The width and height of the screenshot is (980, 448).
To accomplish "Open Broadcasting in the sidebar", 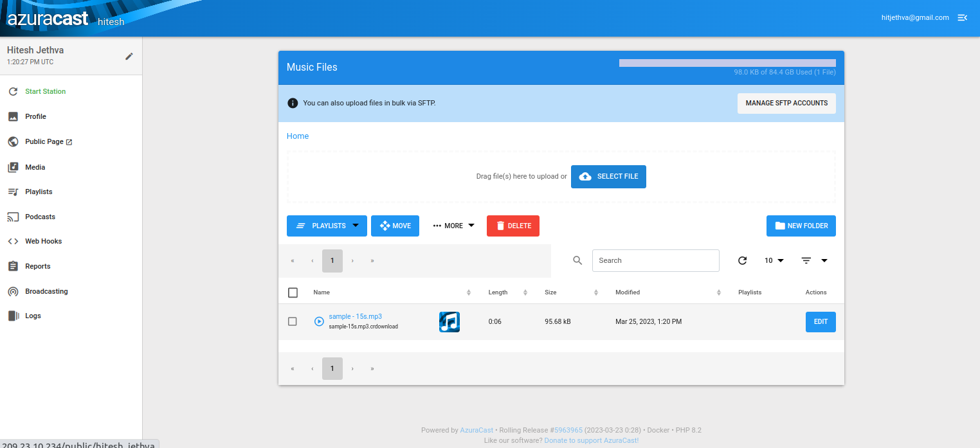I will (x=46, y=291).
